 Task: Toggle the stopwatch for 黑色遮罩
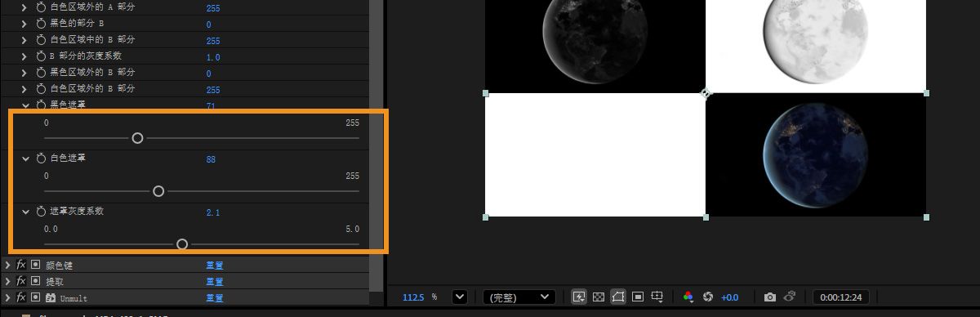coord(41,105)
